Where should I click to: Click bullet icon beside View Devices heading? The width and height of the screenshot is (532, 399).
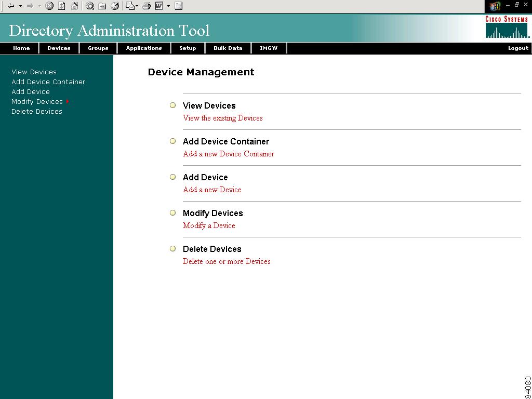point(172,105)
